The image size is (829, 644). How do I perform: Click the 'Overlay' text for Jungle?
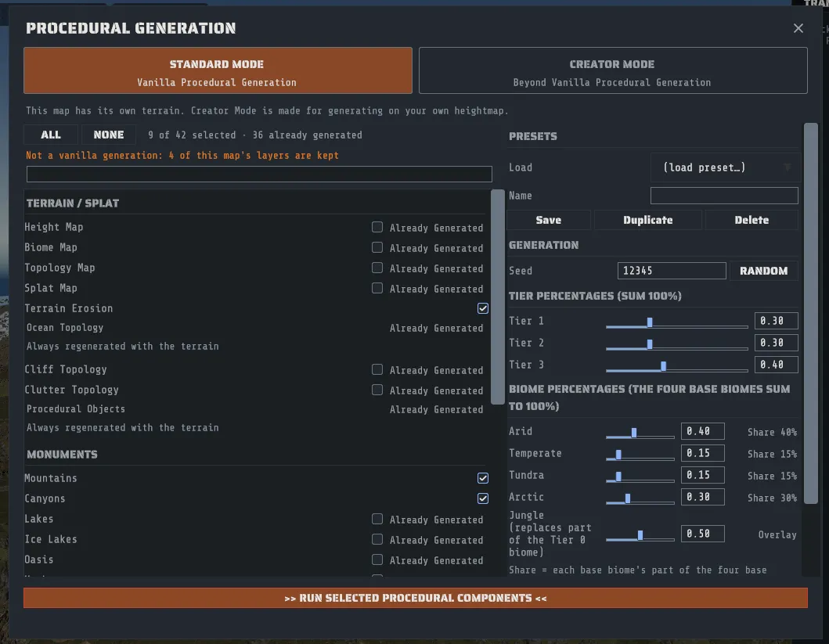click(x=777, y=534)
